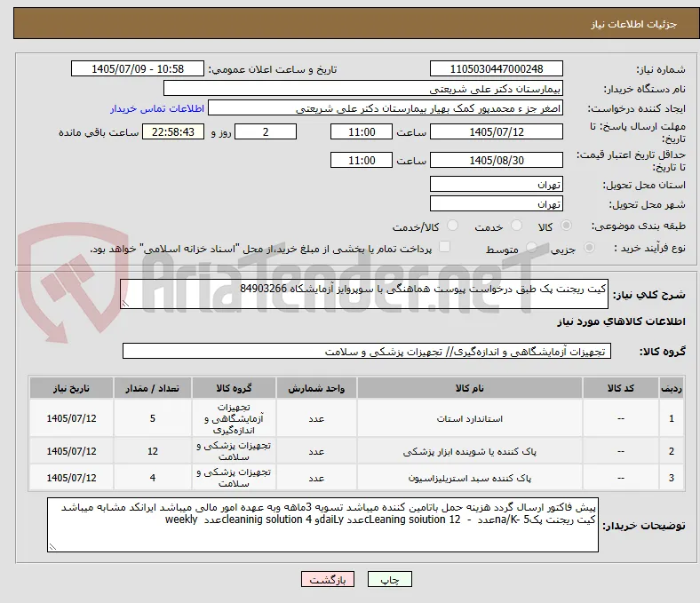The height and width of the screenshot is (603, 700).
Task: Click the buyer organization name field
Action: (x=363, y=89)
